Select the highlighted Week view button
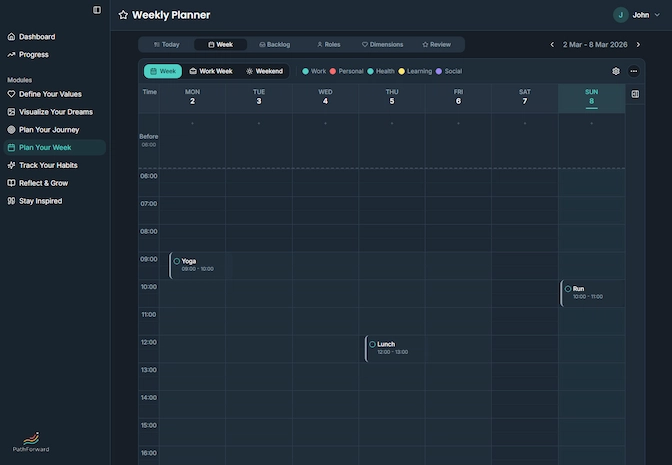 [163, 71]
